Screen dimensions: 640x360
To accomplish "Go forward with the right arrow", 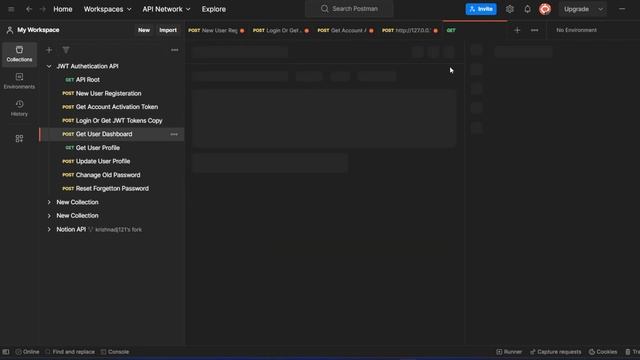I will point(42,9).
